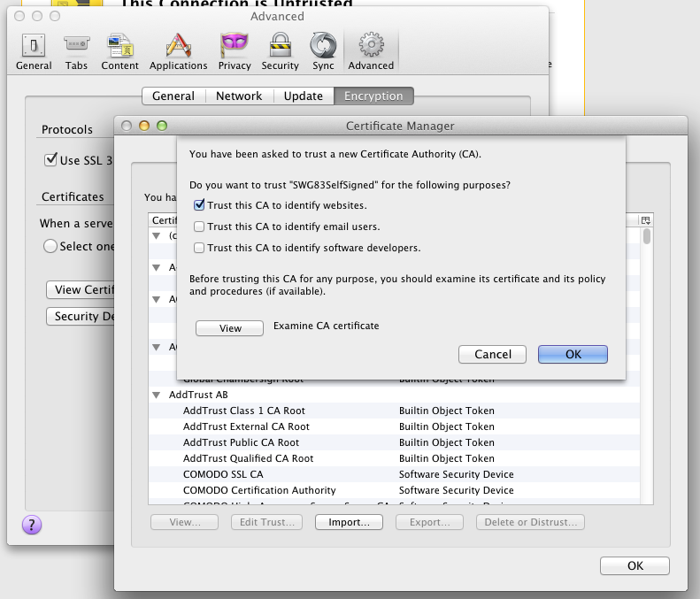Open the Sync preferences icon

tap(322, 45)
